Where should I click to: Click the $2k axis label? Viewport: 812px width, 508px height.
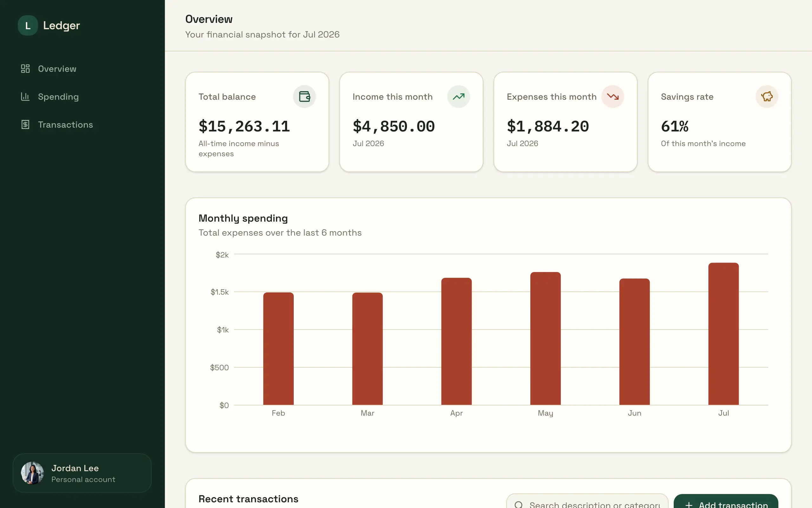click(222, 255)
